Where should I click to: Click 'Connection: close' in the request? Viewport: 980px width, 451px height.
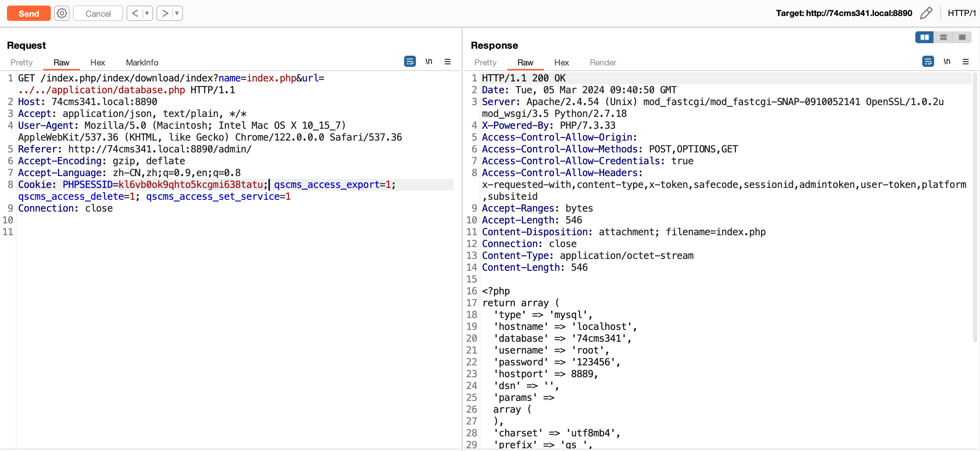(x=65, y=208)
